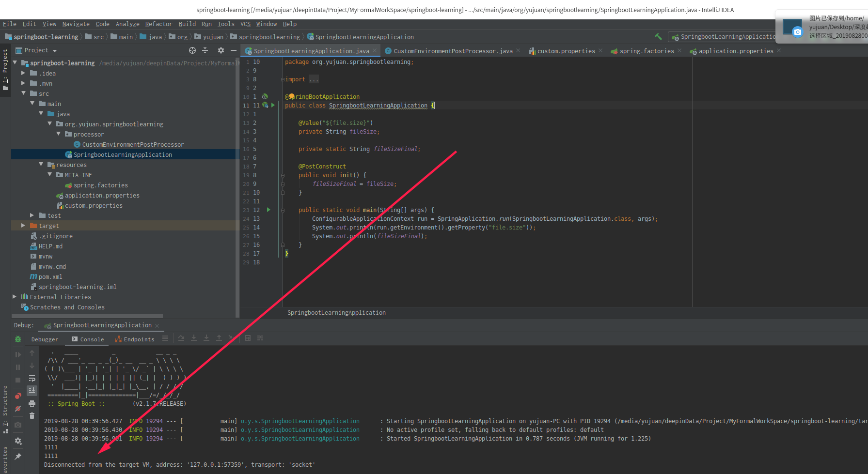This screenshot has width=868, height=474.
Task: Click Trace Current Stream Chain icon
Action: (x=260, y=338)
